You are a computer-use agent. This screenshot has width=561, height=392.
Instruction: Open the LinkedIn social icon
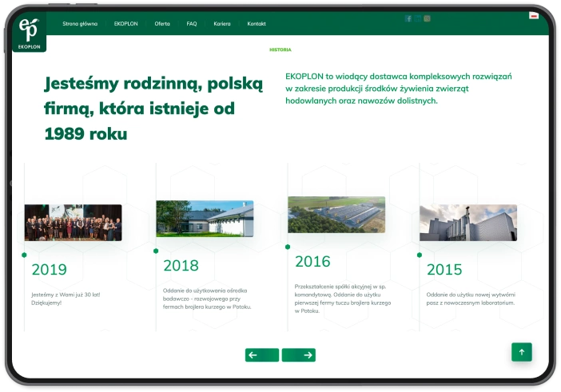417,18
